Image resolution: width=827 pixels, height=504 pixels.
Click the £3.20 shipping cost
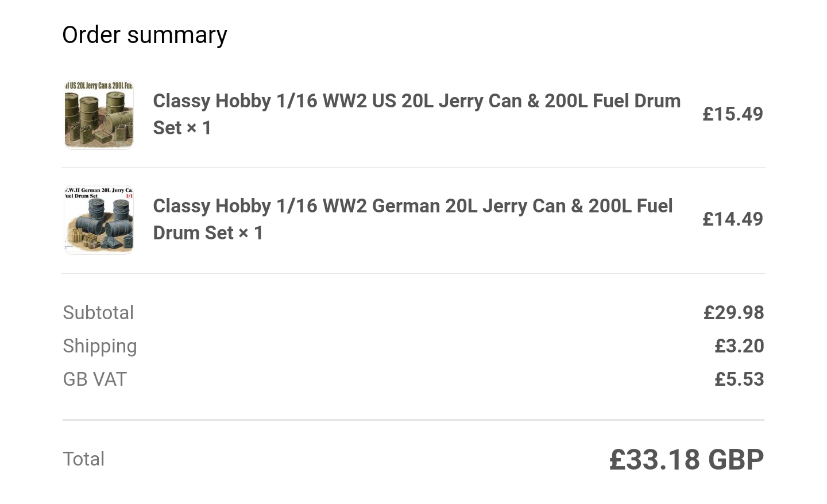coord(739,346)
